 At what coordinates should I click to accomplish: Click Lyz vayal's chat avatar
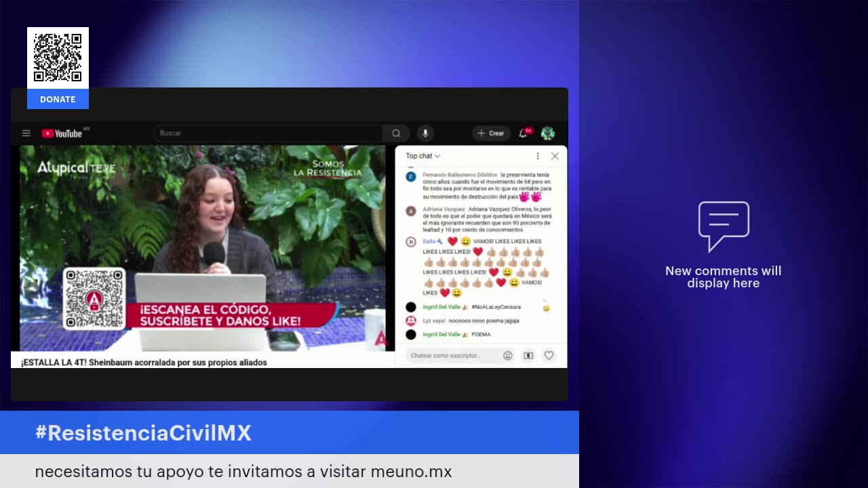[410, 321]
